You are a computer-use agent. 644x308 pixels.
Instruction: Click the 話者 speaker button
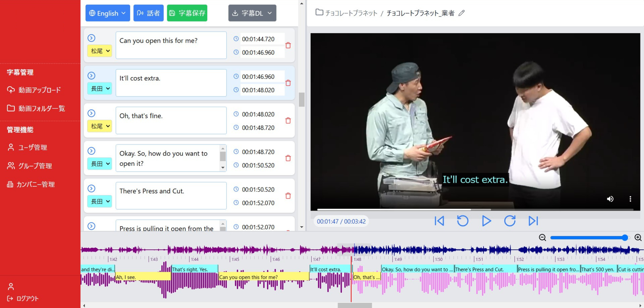pyautogui.click(x=149, y=13)
